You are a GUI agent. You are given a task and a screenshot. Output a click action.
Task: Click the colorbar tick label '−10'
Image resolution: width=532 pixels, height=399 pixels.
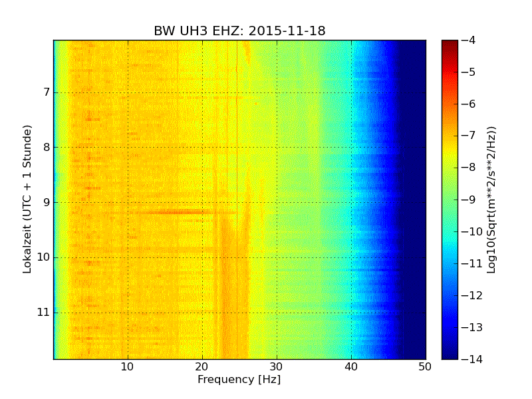[x=472, y=231]
